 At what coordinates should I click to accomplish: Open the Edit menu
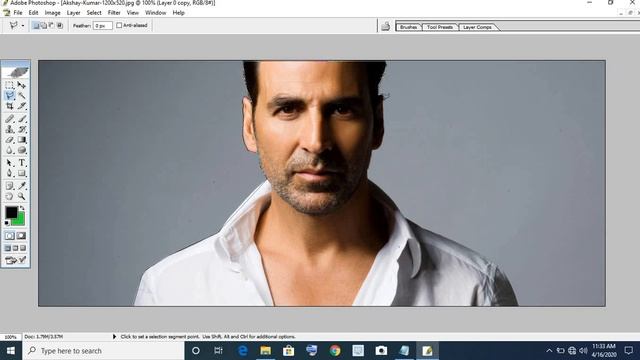[33, 13]
